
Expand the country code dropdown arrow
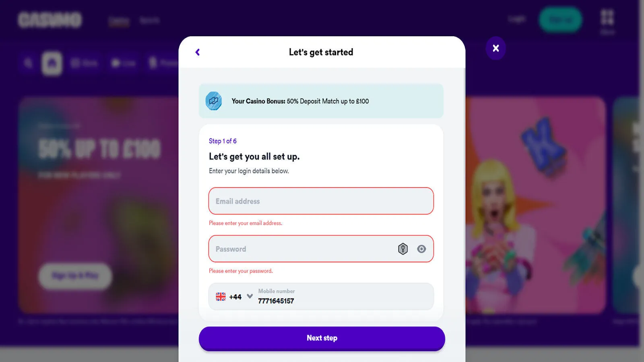pos(250,296)
